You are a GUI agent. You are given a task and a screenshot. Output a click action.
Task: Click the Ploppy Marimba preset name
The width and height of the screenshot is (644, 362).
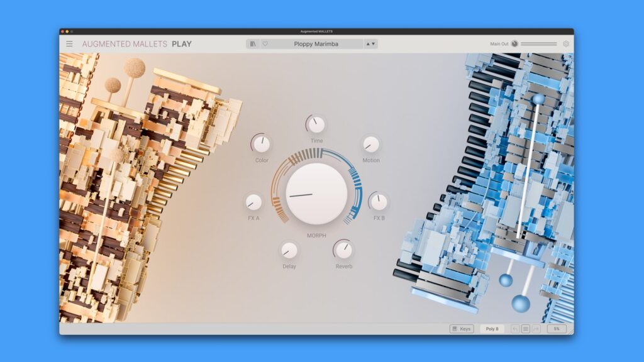[x=316, y=44]
